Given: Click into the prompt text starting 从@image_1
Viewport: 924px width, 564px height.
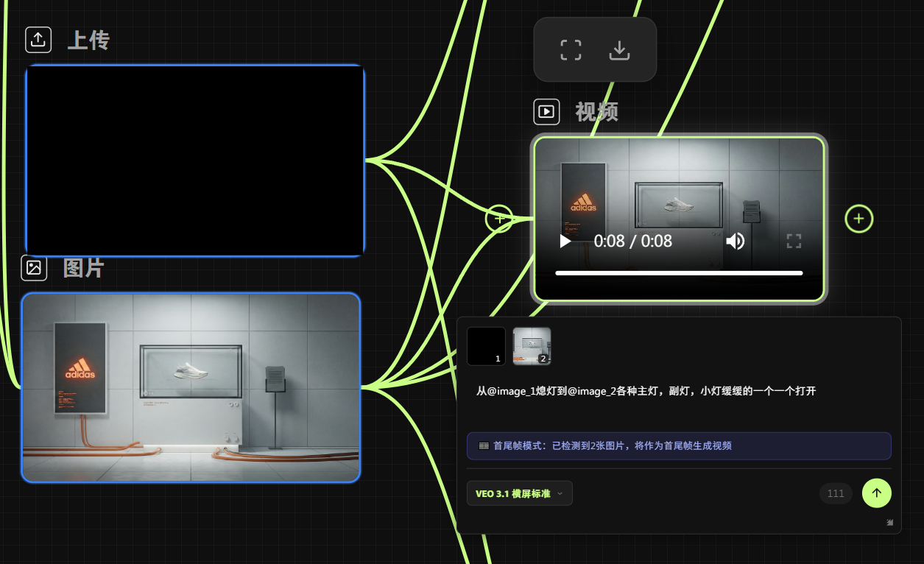Looking at the screenshot, I should (x=646, y=392).
